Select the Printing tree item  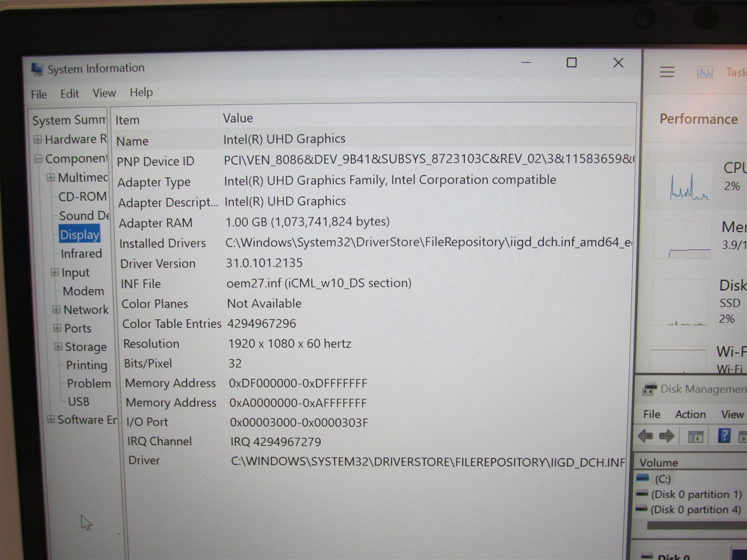click(x=87, y=365)
